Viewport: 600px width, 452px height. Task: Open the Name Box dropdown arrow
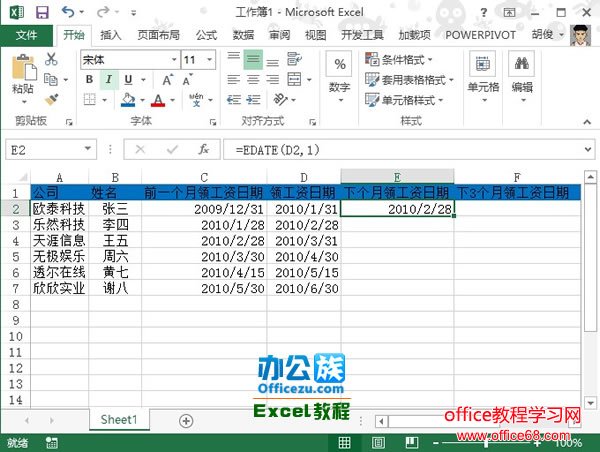click(88, 148)
